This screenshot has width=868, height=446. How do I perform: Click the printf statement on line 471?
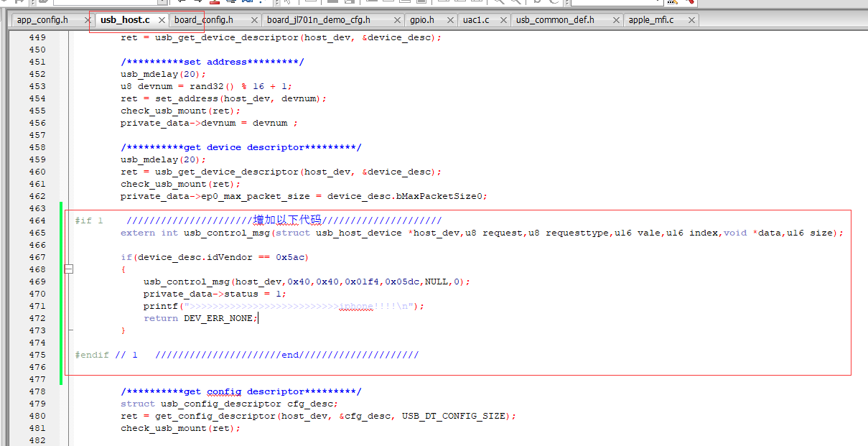pyautogui.click(x=284, y=306)
